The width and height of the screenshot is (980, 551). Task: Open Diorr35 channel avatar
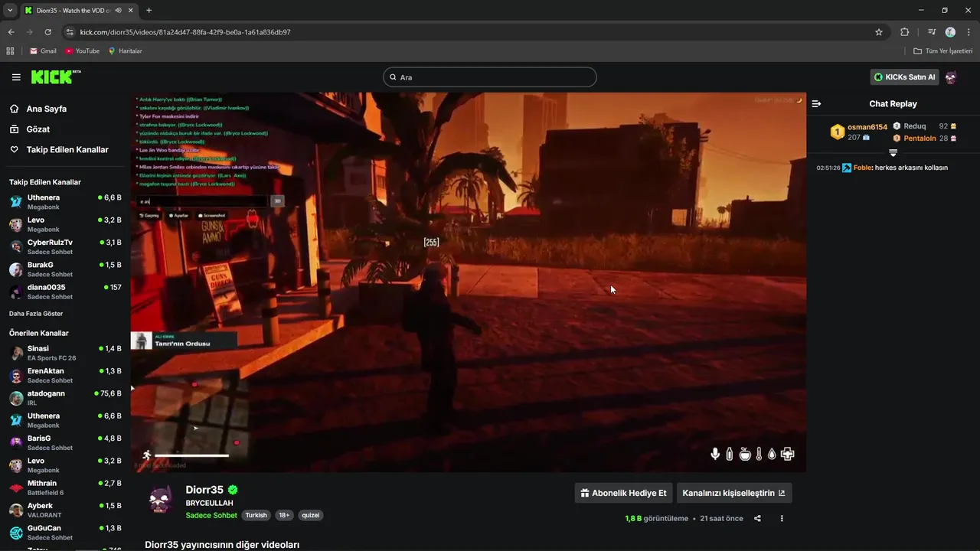[x=161, y=500]
